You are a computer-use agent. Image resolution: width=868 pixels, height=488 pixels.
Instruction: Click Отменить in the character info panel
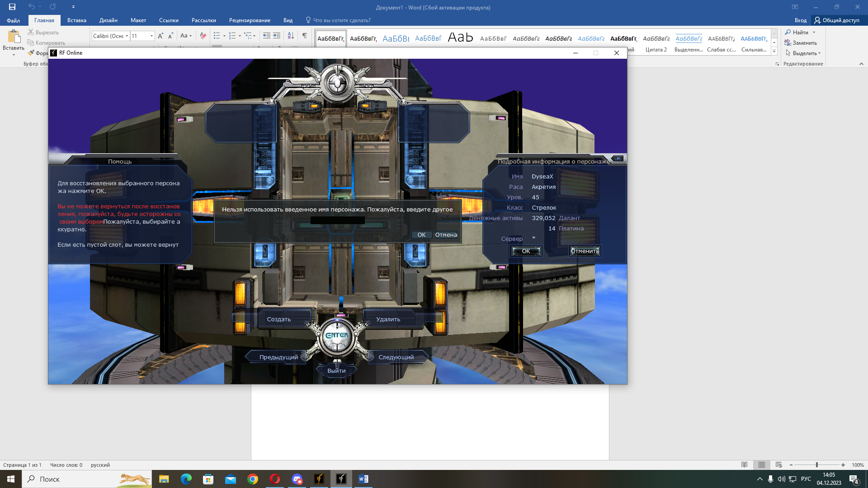coord(585,251)
